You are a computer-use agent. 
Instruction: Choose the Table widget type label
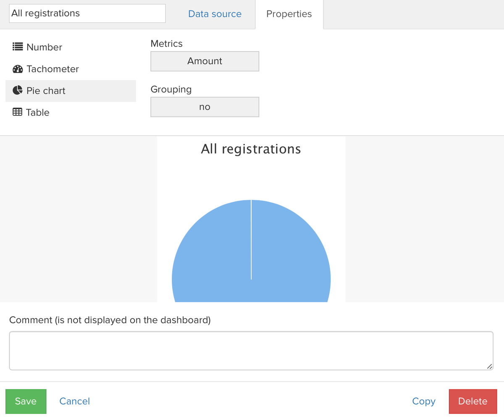pos(37,113)
